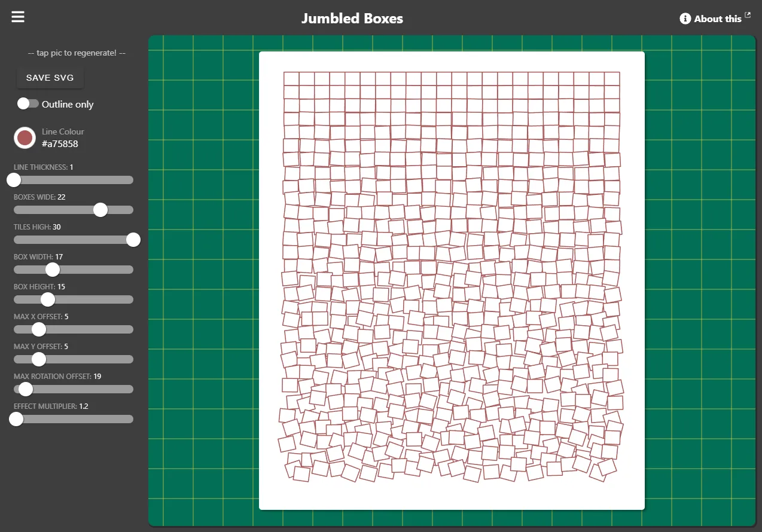Viewport: 762px width, 532px height.
Task: Click the Boxes Wide slider handle
Action: click(100, 210)
